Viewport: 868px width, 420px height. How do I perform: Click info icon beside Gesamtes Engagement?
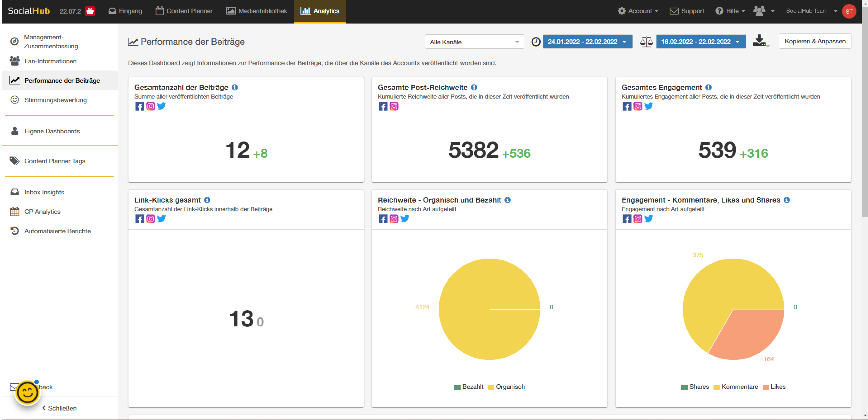(708, 87)
